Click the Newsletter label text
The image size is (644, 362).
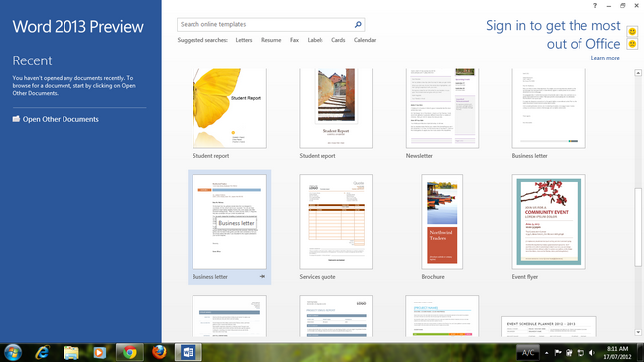pyautogui.click(x=419, y=156)
